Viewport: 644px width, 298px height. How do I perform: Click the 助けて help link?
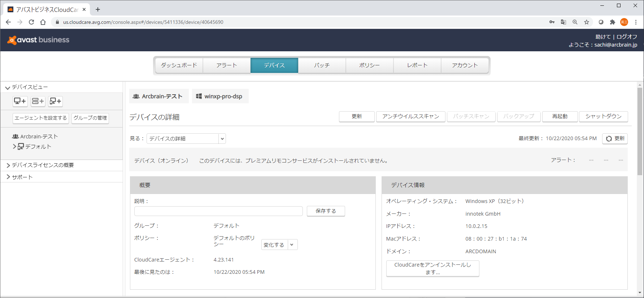point(603,37)
